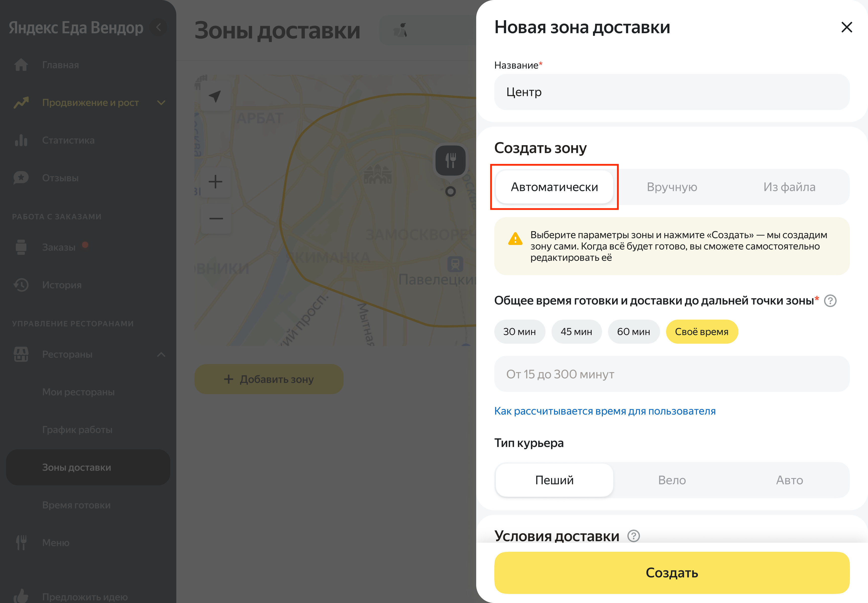Open Время готовки in the sidebar
Viewport: 868px width, 603px height.
tap(76, 505)
